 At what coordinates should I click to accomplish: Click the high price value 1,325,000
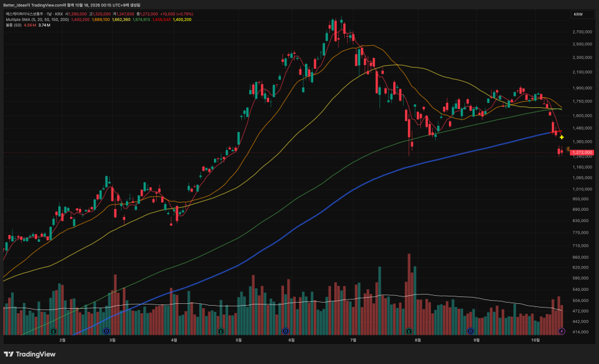101,14
